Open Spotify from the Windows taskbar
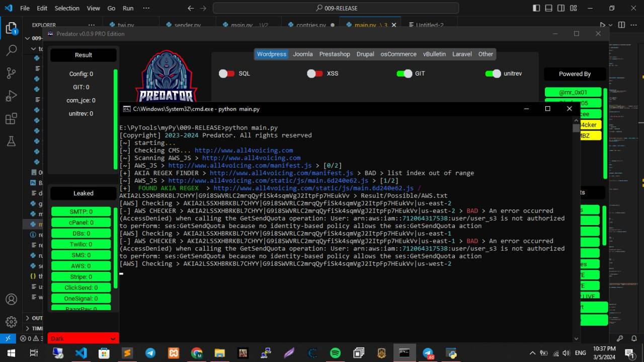The height and width of the screenshot is (362, 644). point(335,353)
